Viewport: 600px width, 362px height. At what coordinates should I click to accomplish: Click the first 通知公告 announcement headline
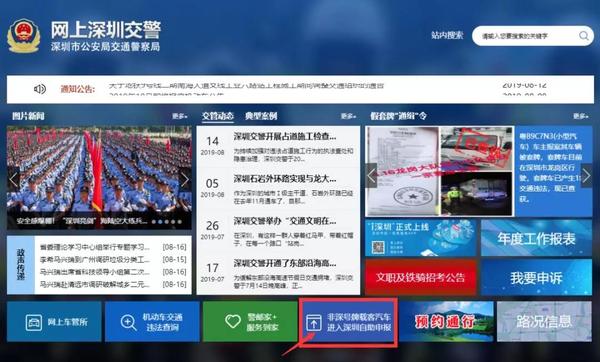point(246,85)
